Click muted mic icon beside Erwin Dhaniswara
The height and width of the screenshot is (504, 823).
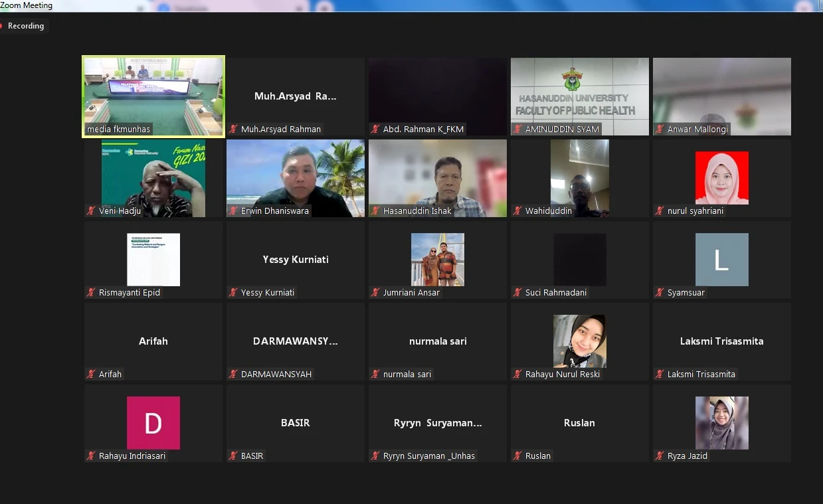233,211
